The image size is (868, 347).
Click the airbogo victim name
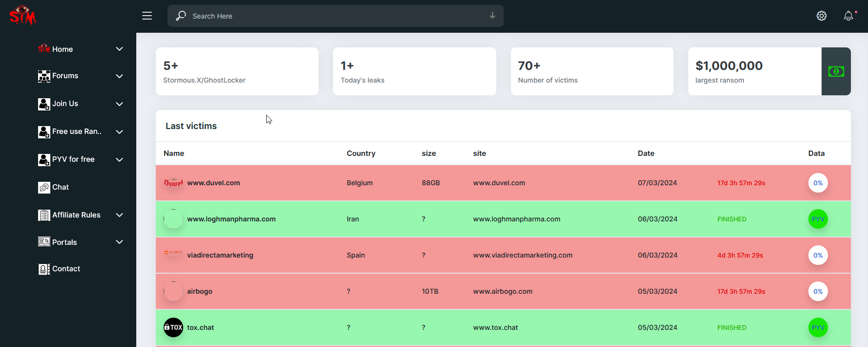200,291
